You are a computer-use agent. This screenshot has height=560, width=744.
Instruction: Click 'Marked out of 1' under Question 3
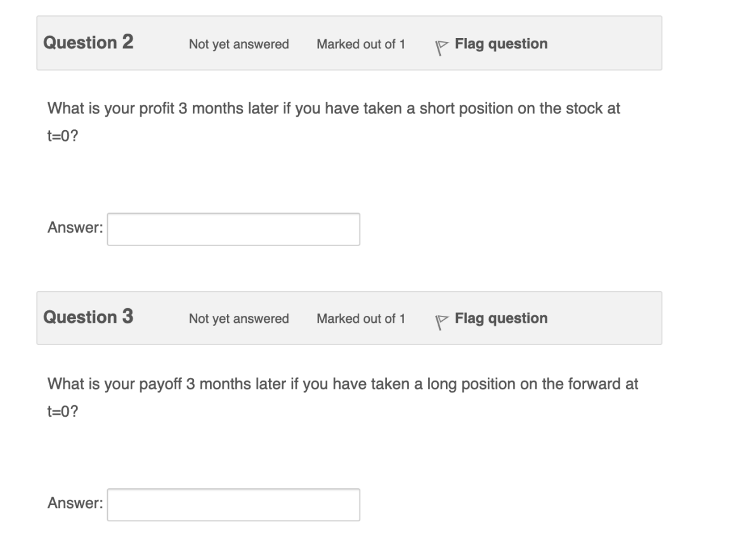[360, 319]
